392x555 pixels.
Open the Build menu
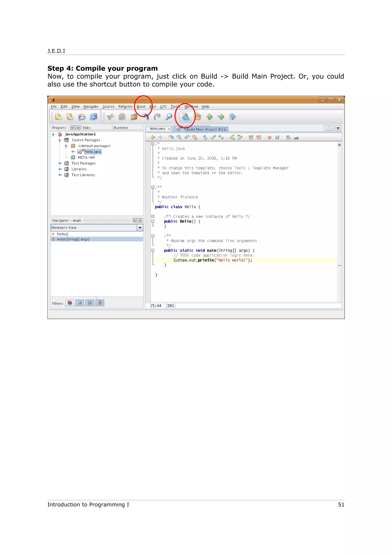141,107
